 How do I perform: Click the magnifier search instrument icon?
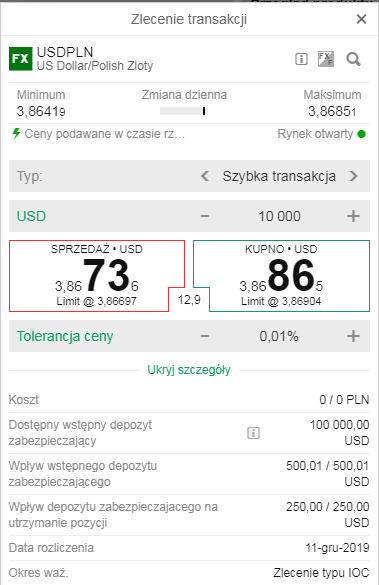(x=353, y=59)
